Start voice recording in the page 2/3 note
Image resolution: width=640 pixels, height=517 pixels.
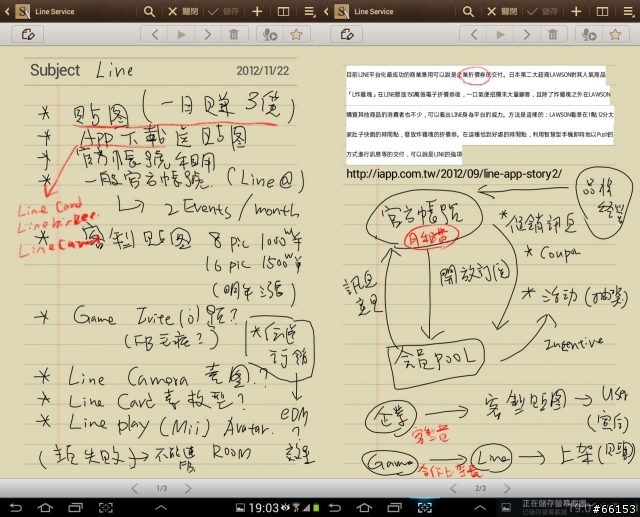point(589,34)
